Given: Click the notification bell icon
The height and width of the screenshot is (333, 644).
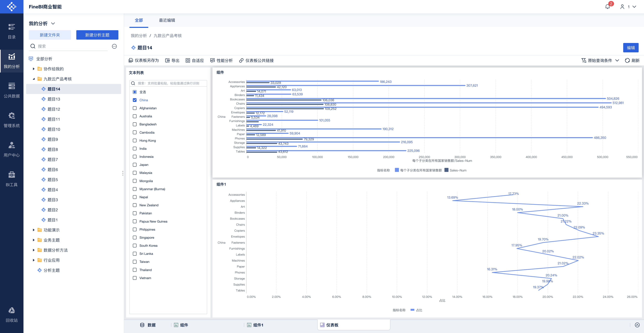Looking at the screenshot, I should 607,7.
